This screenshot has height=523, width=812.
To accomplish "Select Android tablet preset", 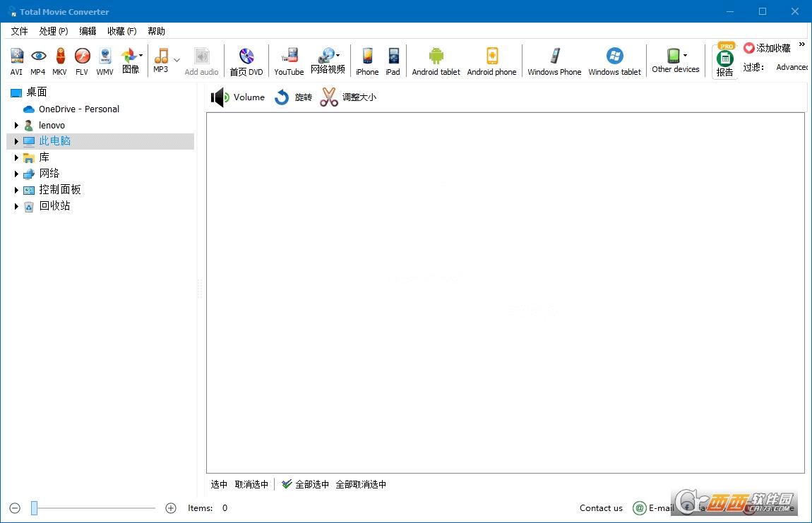I will pos(436,61).
